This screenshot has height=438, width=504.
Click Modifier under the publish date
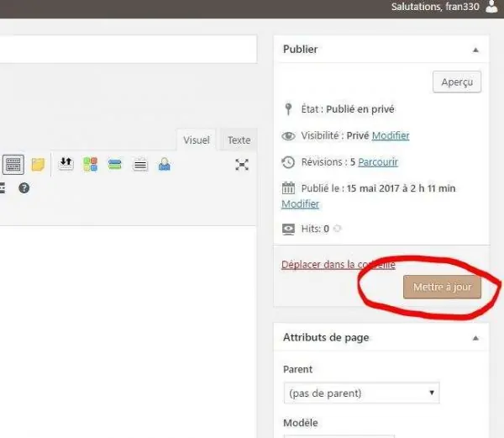(x=300, y=204)
